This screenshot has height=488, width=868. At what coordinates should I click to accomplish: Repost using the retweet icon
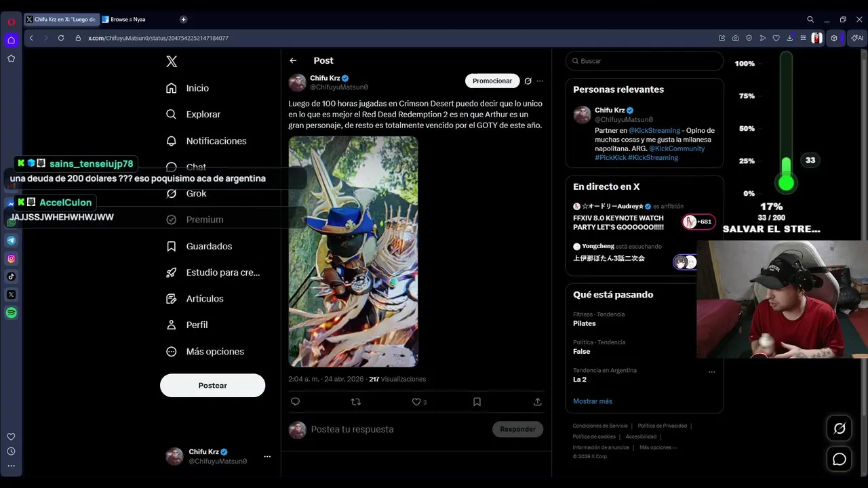355,402
